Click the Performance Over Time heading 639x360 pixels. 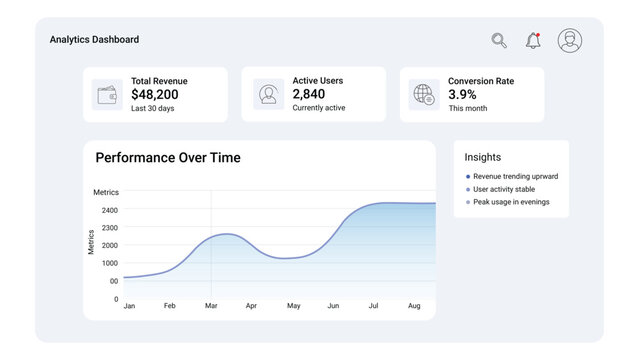[x=168, y=158]
